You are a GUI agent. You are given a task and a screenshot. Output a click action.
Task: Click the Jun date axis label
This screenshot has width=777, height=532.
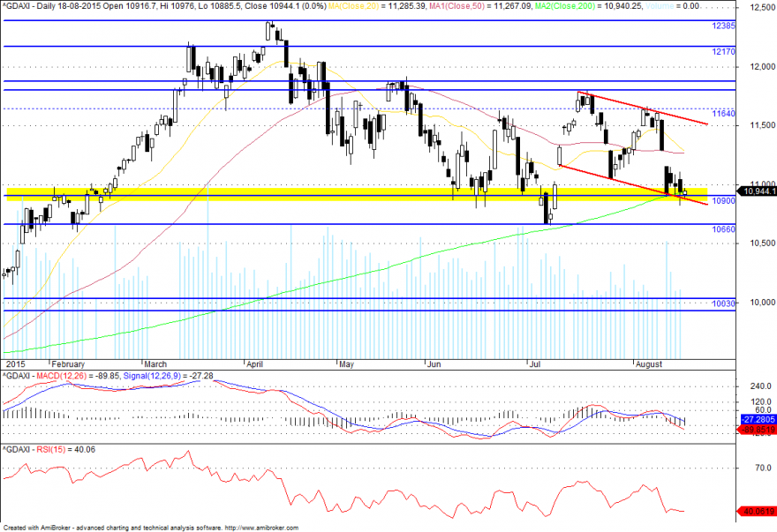434,364
